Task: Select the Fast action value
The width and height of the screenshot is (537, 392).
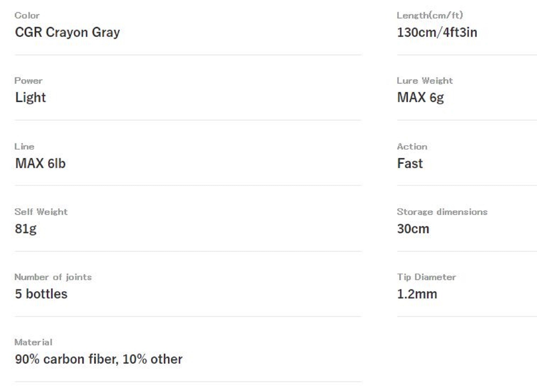Action: 410,163
